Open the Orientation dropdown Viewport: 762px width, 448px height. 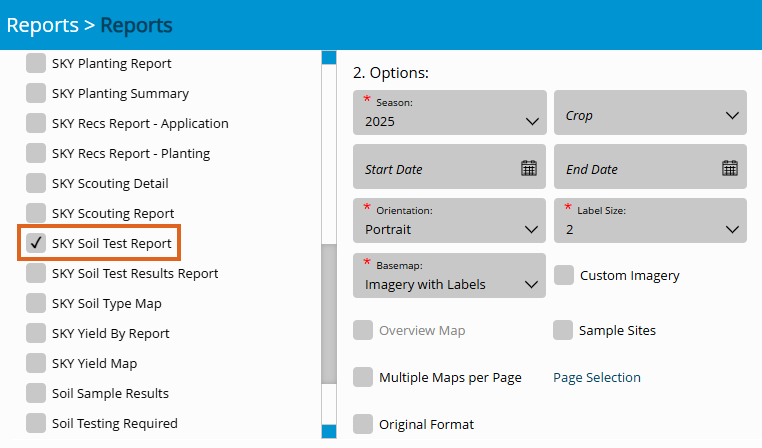click(x=449, y=221)
